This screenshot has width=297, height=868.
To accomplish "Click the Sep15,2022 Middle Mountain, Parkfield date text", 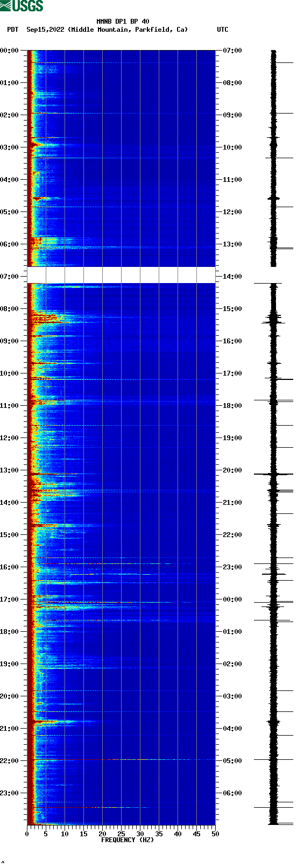I will click(x=107, y=30).
